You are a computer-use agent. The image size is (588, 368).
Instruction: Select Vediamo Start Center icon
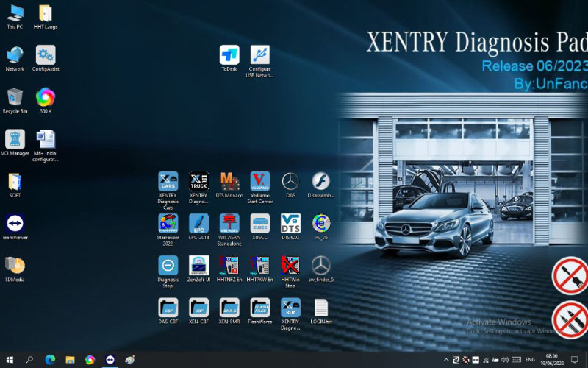click(x=260, y=182)
